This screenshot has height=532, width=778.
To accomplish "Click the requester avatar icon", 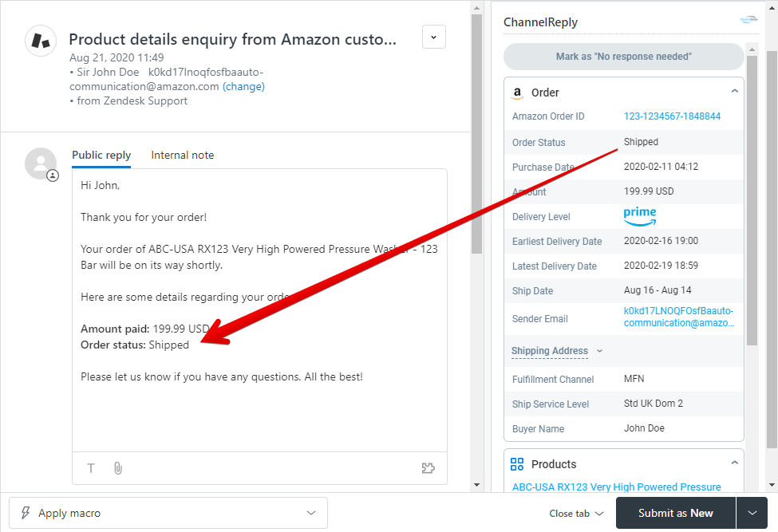I will click(x=41, y=164).
